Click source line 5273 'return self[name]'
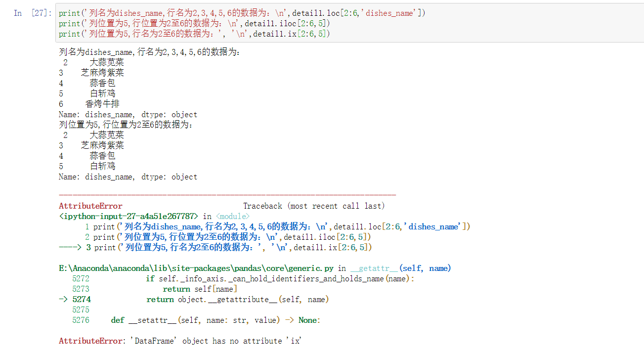The height and width of the screenshot is (354, 644). [155, 289]
